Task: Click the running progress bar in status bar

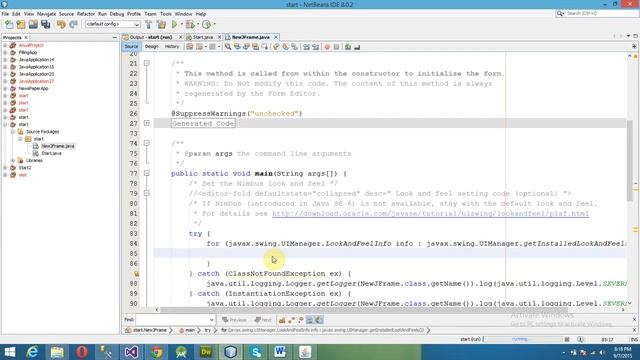Action: (523, 339)
